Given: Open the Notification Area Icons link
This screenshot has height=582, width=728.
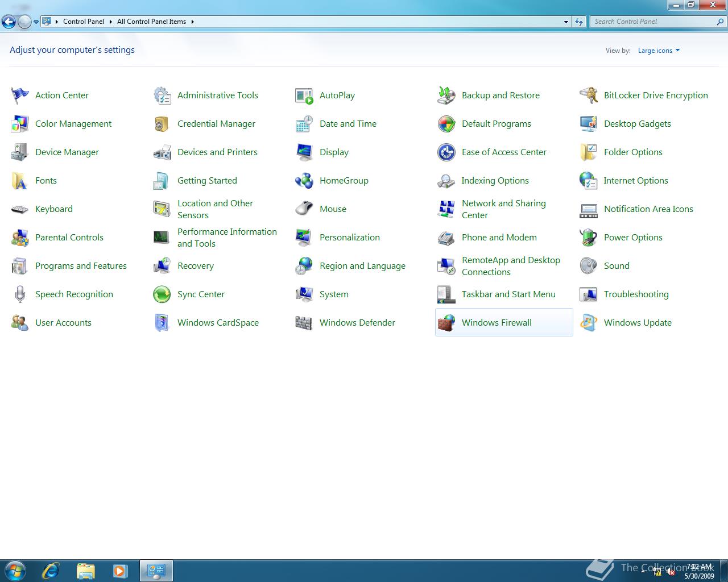Looking at the screenshot, I should (x=648, y=209).
